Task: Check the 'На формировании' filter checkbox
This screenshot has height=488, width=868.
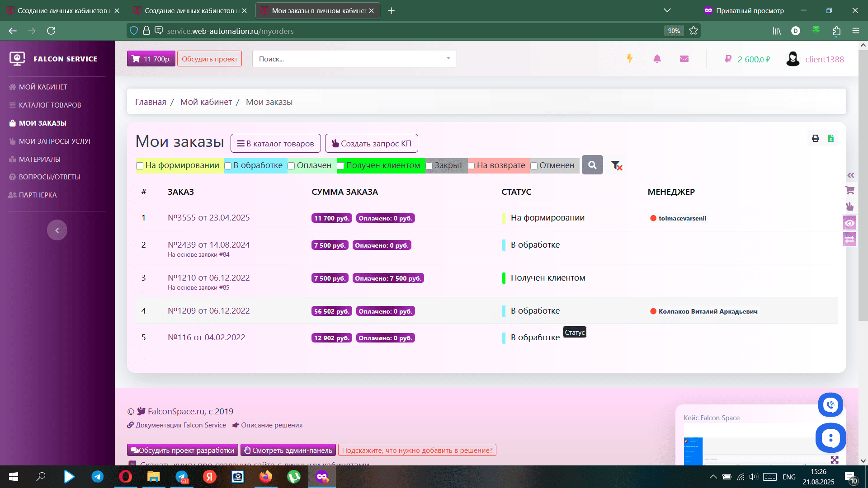Action: tap(140, 166)
